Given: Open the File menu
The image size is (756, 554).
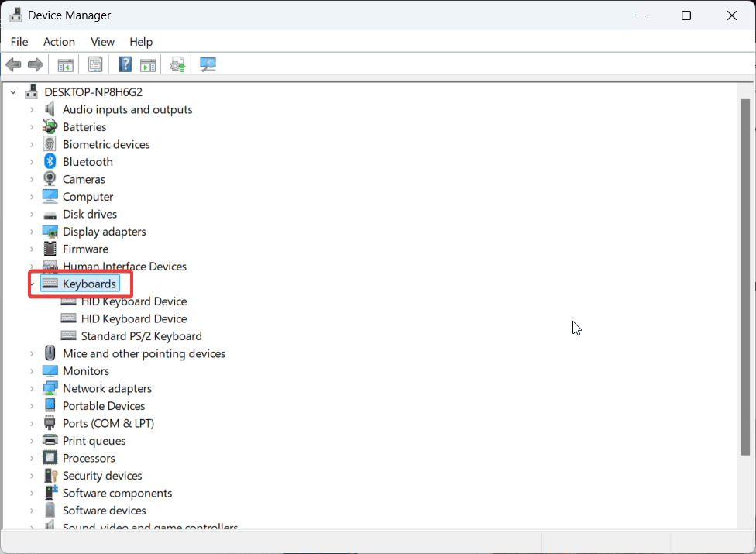Looking at the screenshot, I should [x=19, y=42].
